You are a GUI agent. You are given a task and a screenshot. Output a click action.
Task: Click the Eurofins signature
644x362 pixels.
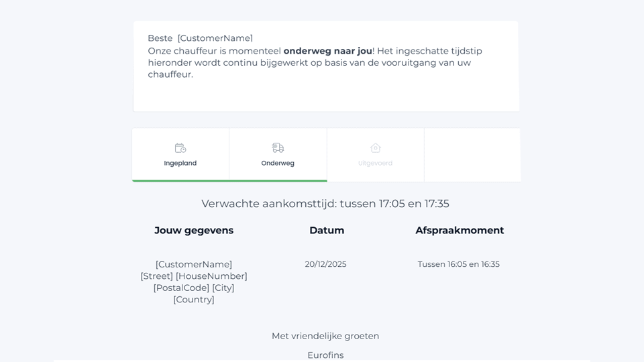click(x=325, y=355)
